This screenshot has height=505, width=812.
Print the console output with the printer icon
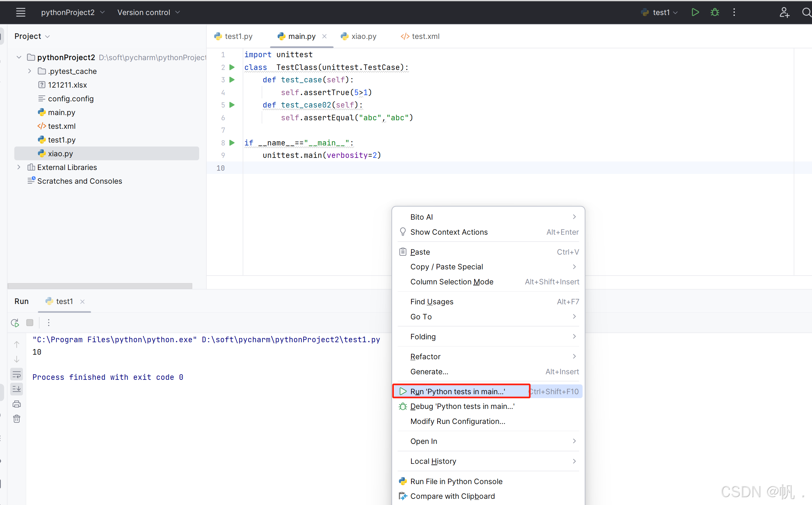tap(16, 404)
